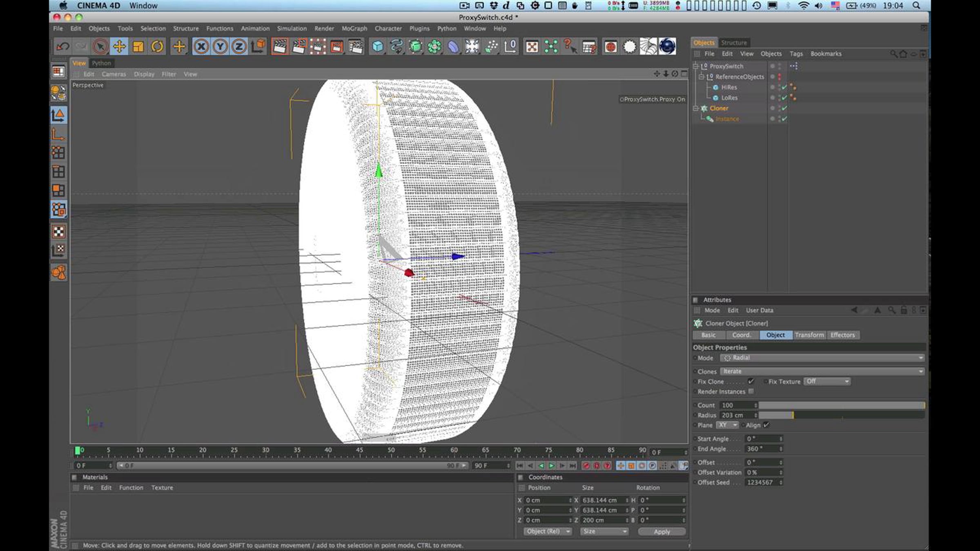Click the green array modeling objects icon
Screen dimensions: 980x551
pos(434,47)
